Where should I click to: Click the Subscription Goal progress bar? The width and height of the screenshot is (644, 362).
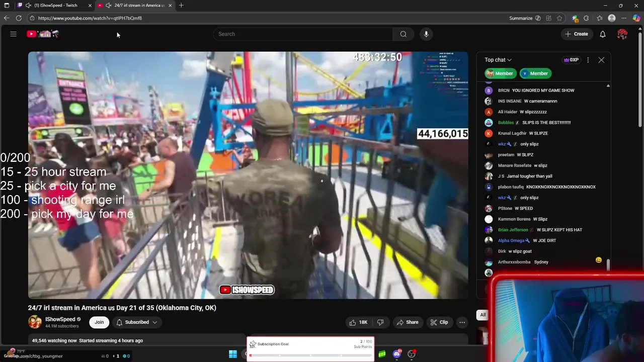pos(310,355)
